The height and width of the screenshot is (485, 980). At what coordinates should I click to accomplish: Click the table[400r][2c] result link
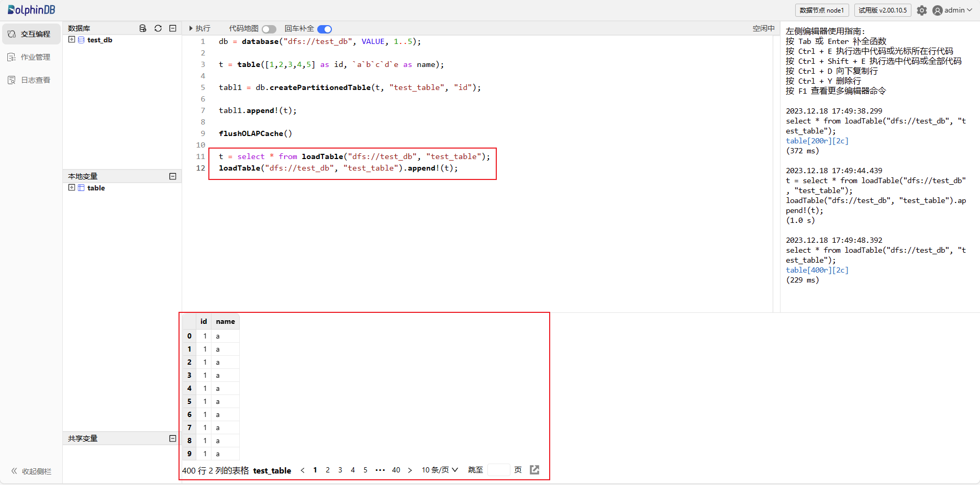click(817, 270)
